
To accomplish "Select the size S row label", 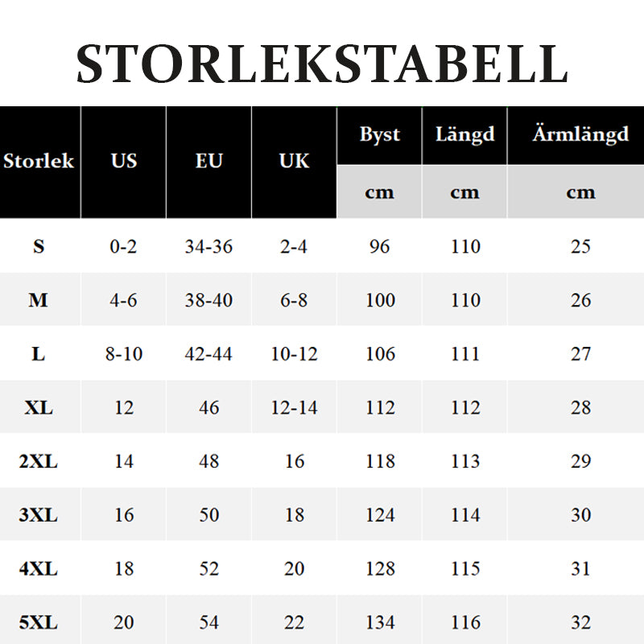I will [39, 246].
